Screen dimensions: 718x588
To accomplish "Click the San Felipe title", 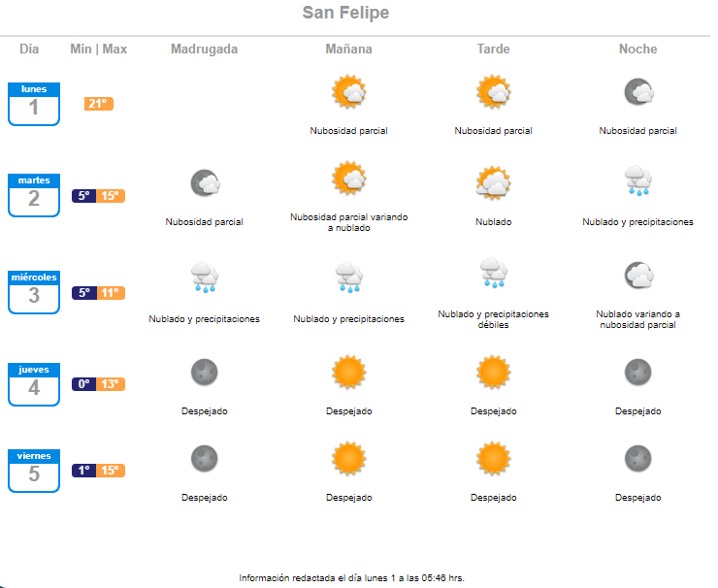I will [345, 13].
